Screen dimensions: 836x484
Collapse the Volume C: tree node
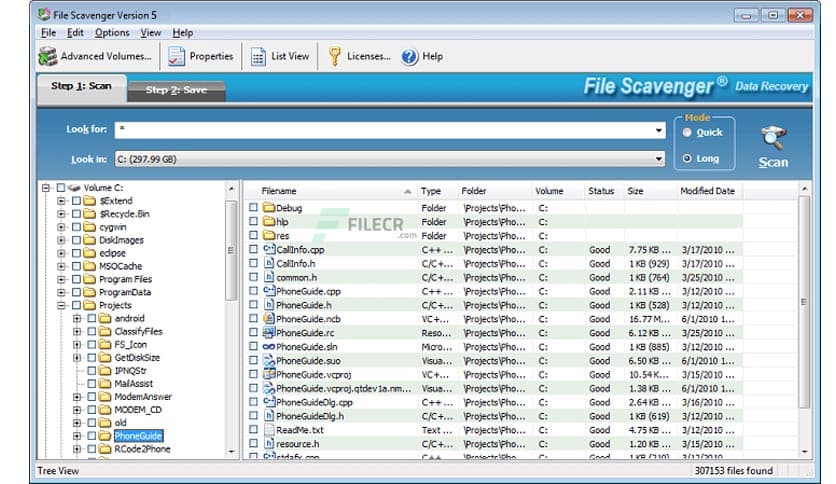(46, 188)
